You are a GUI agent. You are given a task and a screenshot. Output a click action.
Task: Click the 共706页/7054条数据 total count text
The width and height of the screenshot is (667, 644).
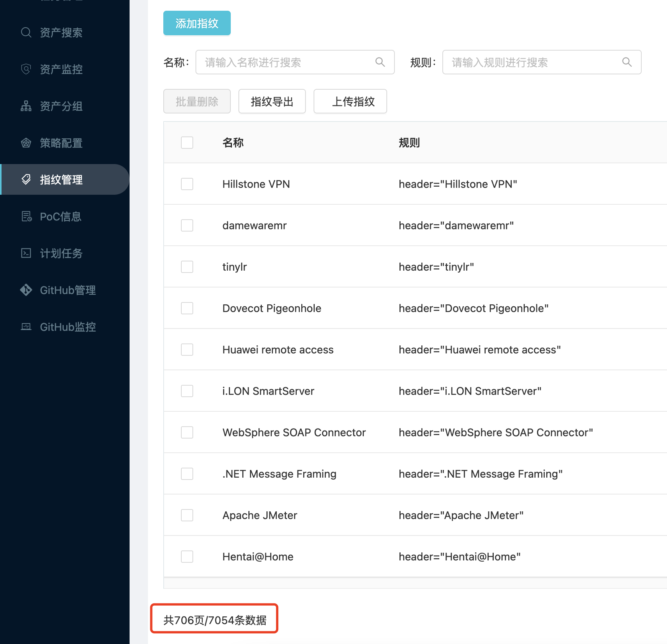point(215,620)
